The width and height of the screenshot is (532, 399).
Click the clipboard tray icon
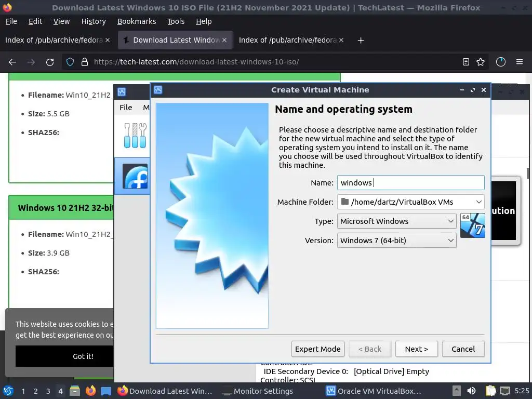click(x=490, y=391)
